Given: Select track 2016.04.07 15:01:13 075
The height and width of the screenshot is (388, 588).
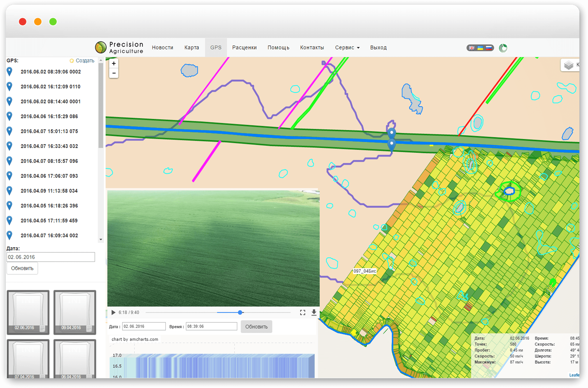Looking at the screenshot, I should tap(49, 131).
